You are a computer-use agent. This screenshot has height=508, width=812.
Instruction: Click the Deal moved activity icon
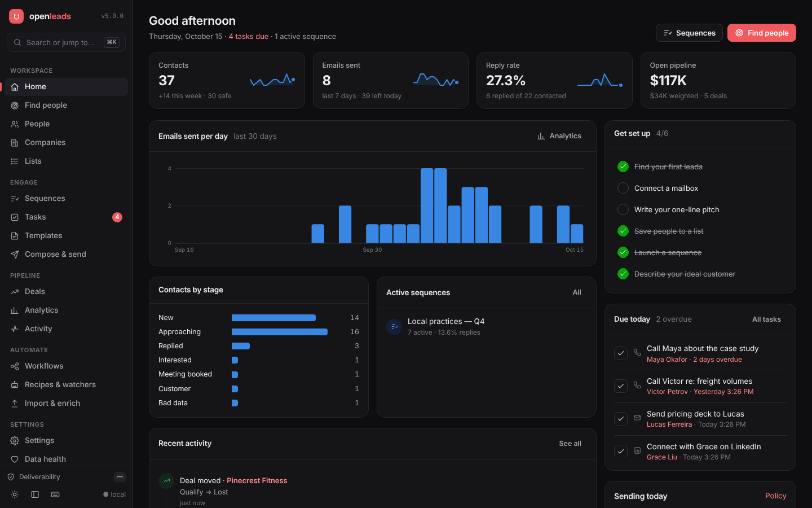click(x=166, y=481)
